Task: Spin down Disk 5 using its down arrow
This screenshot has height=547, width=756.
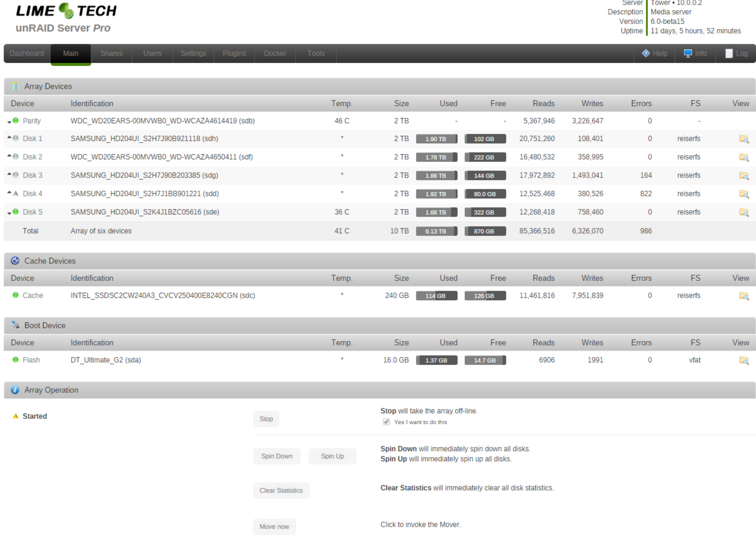Action: [x=9, y=213]
